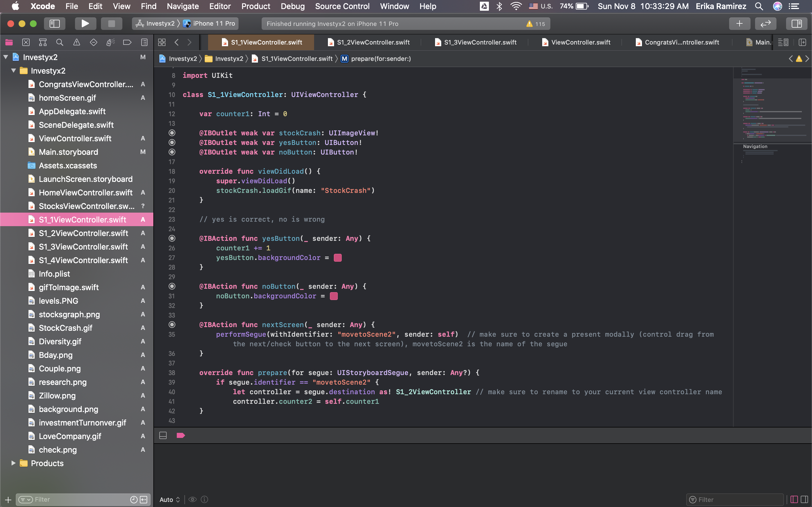Viewport: 812px width, 507px height.
Task: Select iPhone 11 Pro run destination
Action: tap(213, 23)
